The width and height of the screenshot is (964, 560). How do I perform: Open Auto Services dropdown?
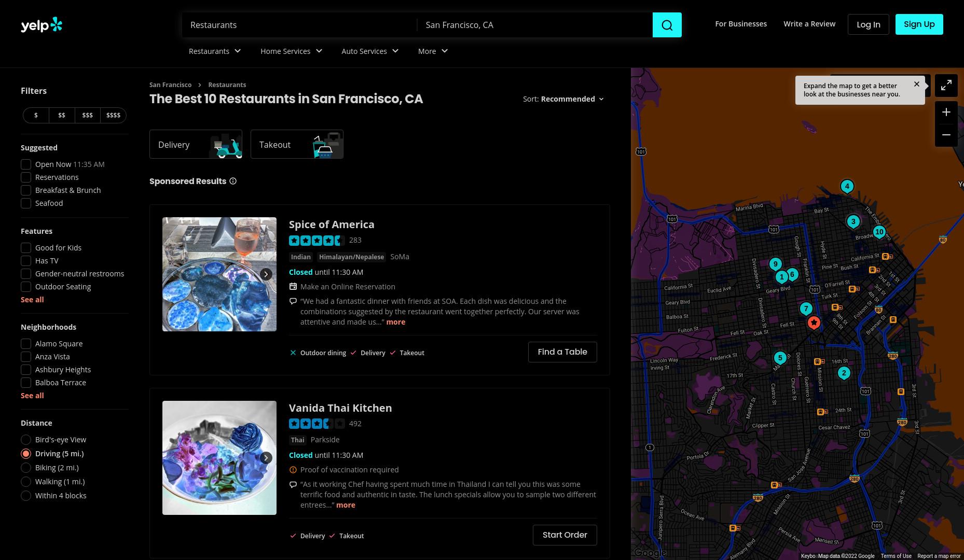click(370, 51)
